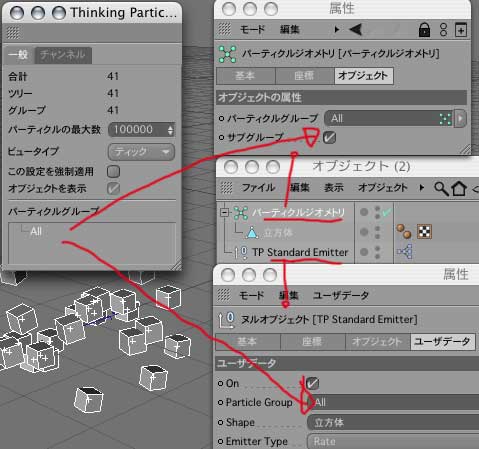Switch to オブジェクト tab of TP Standard Emitter
Image resolution: width=479 pixels, height=449 pixels.
tap(377, 342)
